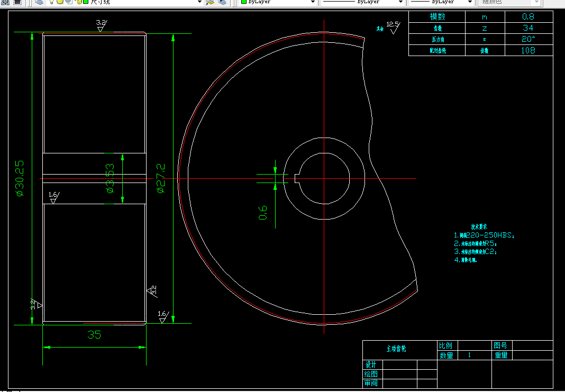The image size is (565, 392).
Task: Toggle the layer on/off light bulb
Action: pos(52,2)
